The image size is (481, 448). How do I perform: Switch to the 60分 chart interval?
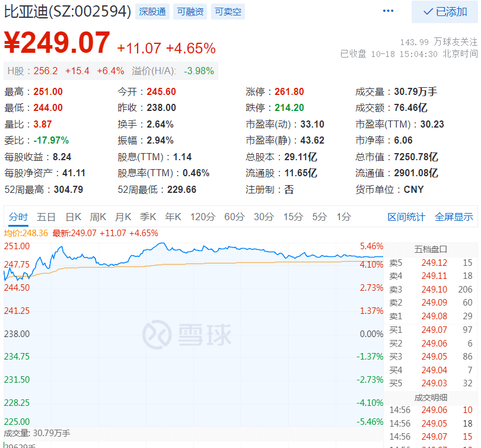point(234,217)
